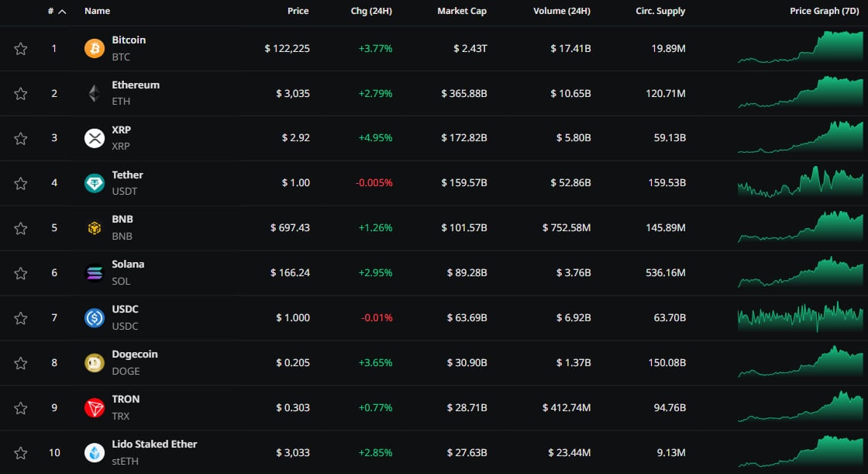View the TRON 7-day sparkline
The image size is (868, 474).
click(800, 407)
